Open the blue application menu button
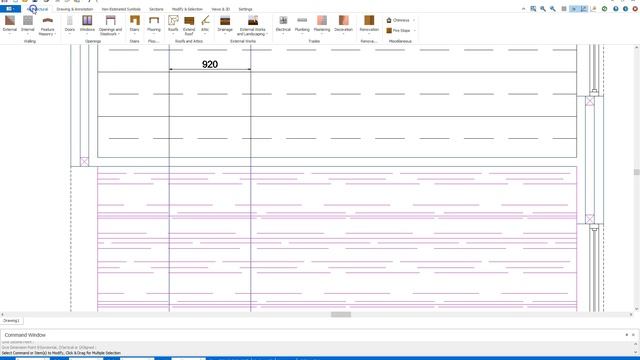The image size is (640, 360). point(10,9)
